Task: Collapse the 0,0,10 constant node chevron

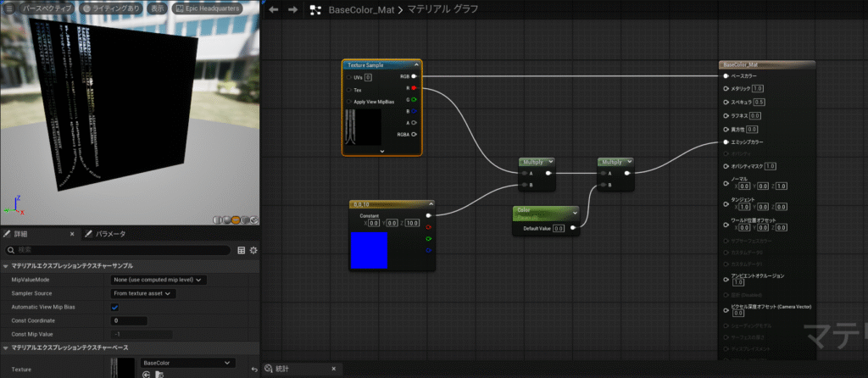Action: pos(430,204)
